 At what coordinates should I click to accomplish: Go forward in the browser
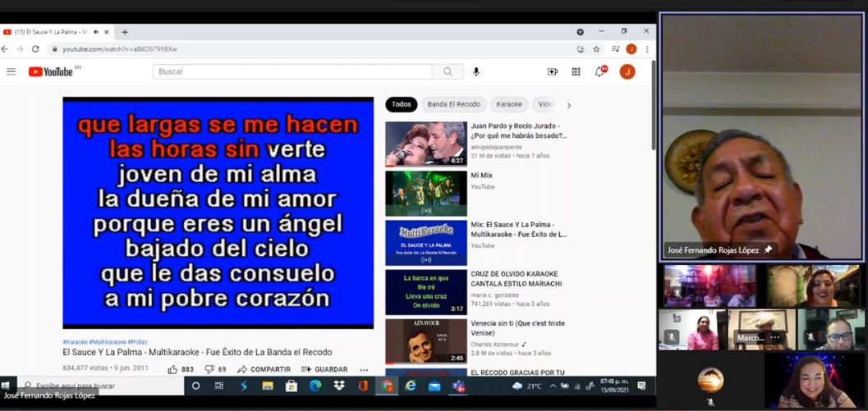point(20,48)
